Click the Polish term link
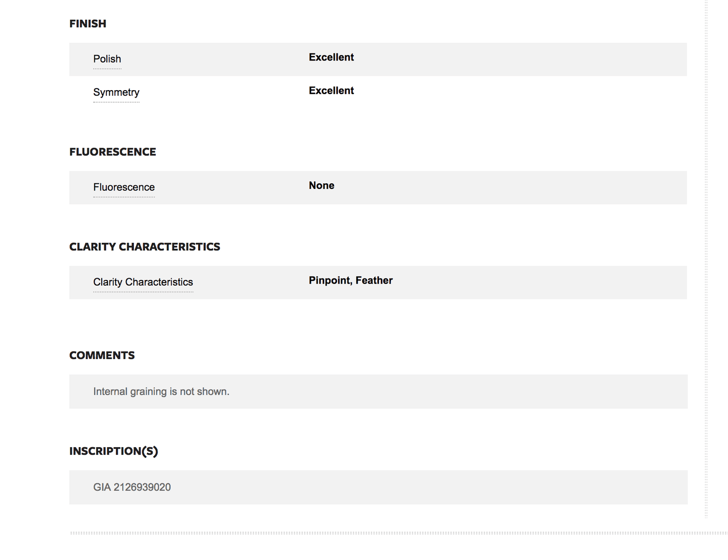 [107, 59]
